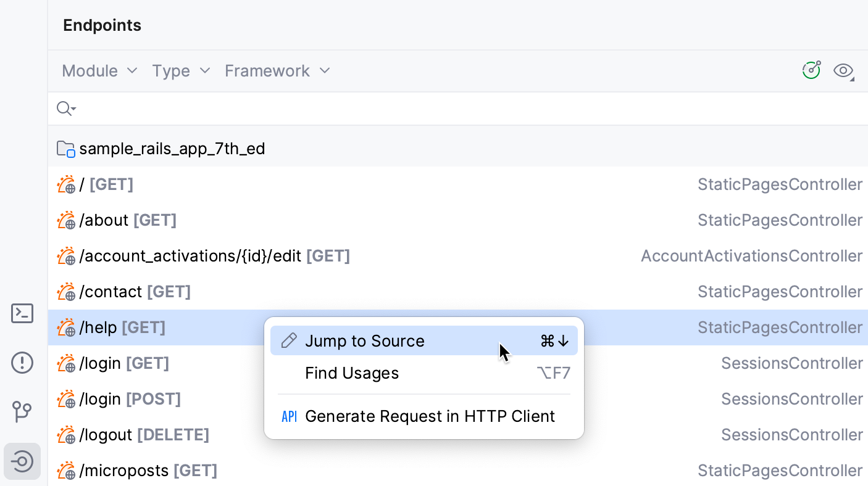Select the /logout [DELETE] endpoint

pos(144,435)
